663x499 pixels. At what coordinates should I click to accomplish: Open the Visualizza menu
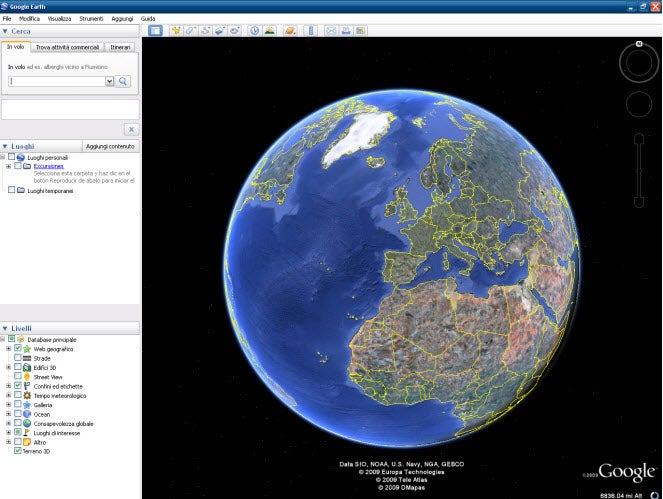59,19
